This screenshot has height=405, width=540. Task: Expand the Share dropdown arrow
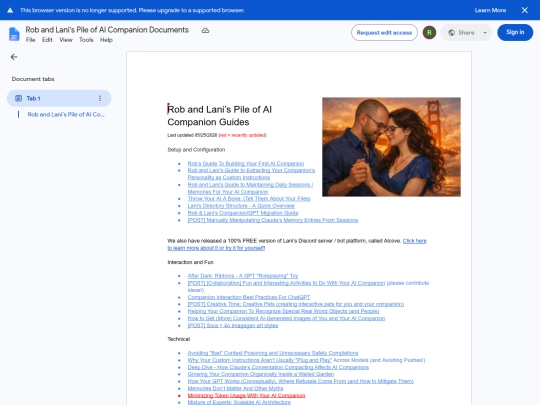pyautogui.click(x=485, y=33)
